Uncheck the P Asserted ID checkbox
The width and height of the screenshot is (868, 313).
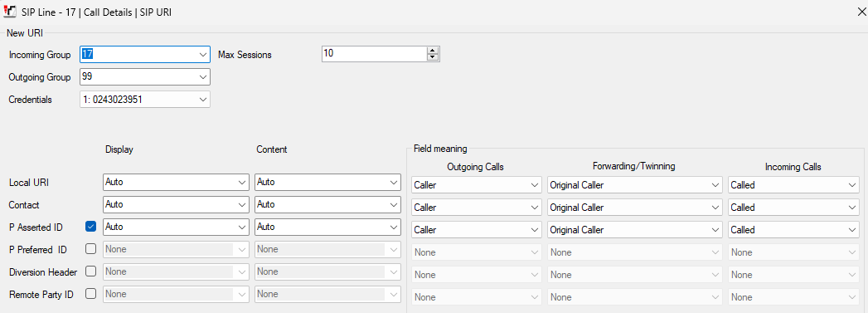point(91,226)
